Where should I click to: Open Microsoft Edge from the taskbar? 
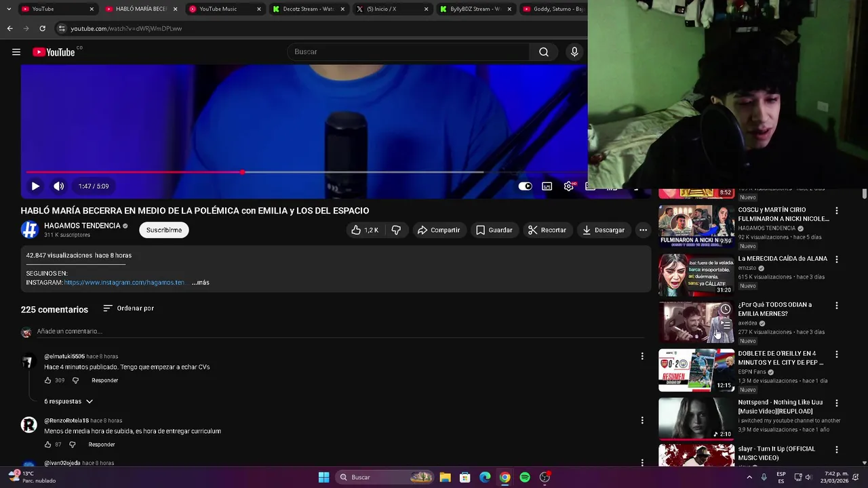485,477
